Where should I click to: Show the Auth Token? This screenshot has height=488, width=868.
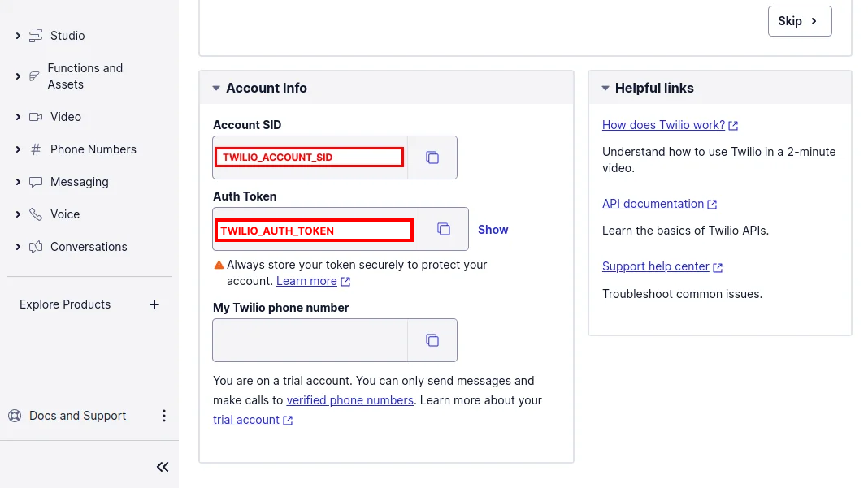pos(493,230)
